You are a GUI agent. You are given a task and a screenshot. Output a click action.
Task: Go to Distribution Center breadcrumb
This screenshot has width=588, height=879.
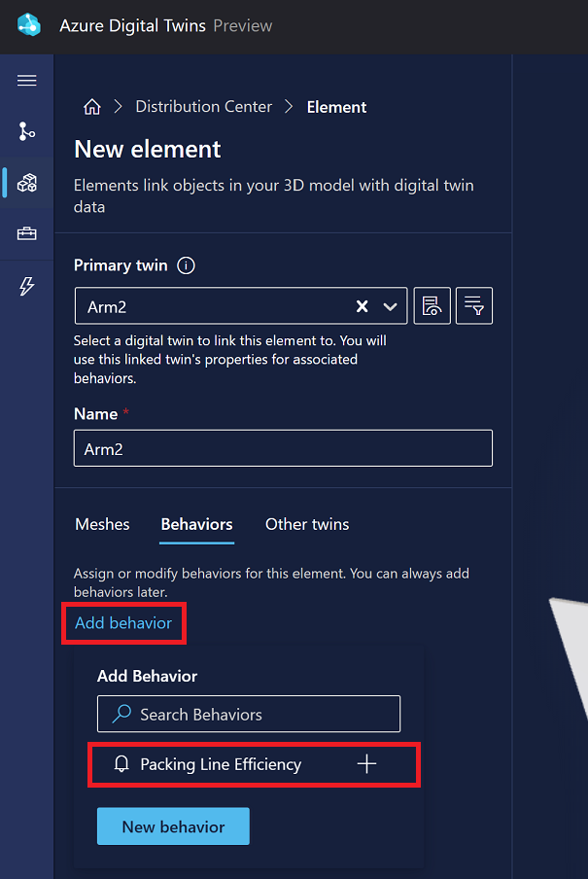tap(203, 107)
